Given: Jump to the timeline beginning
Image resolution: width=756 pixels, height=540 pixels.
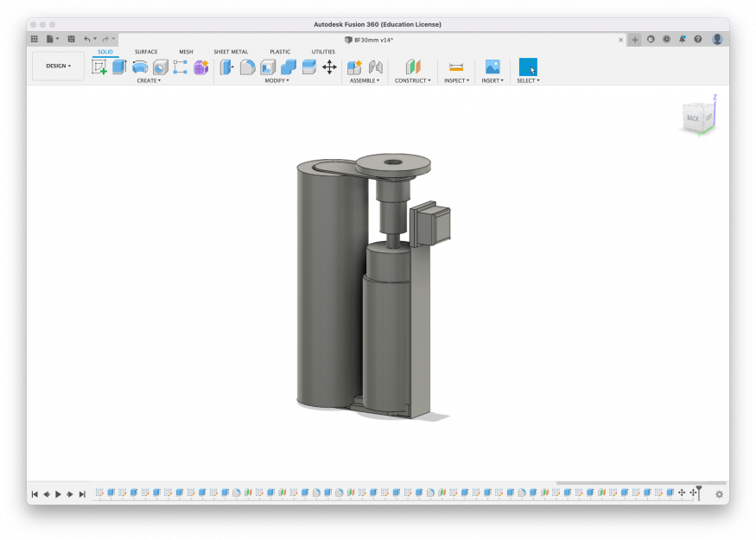Looking at the screenshot, I should (x=35, y=494).
